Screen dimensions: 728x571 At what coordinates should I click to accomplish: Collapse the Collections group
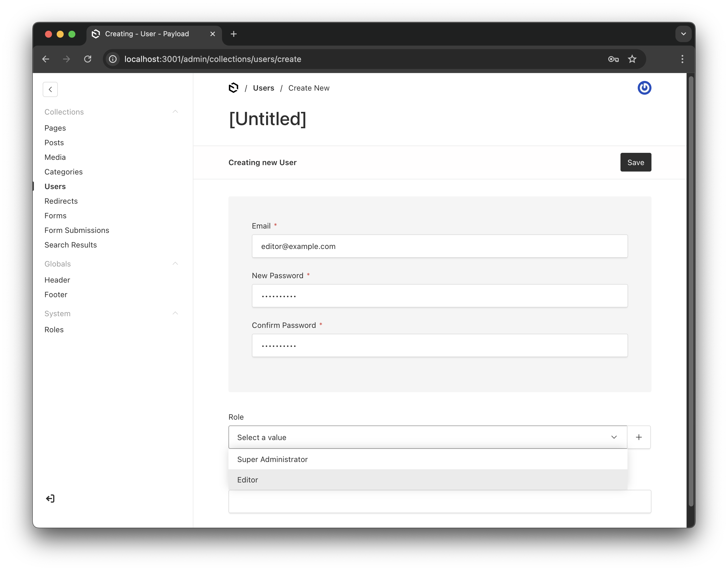175,112
